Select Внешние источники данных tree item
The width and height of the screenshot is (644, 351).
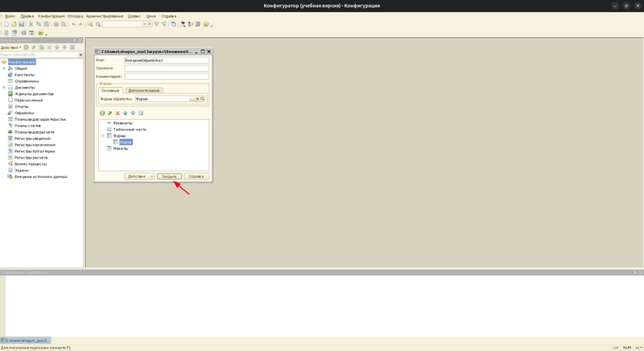pyautogui.click(x=41, y=176)
